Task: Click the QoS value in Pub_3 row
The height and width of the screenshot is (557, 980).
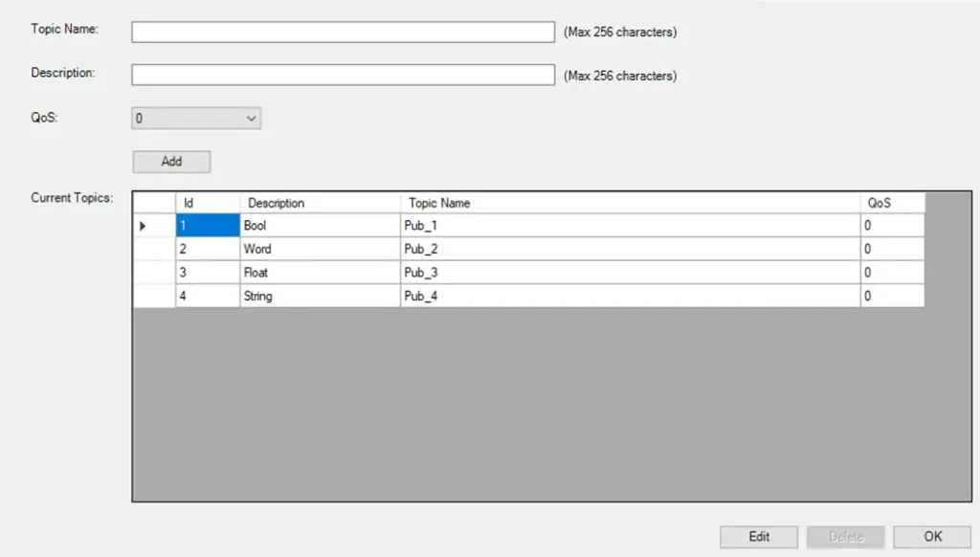Action: (x=893, y=273)
